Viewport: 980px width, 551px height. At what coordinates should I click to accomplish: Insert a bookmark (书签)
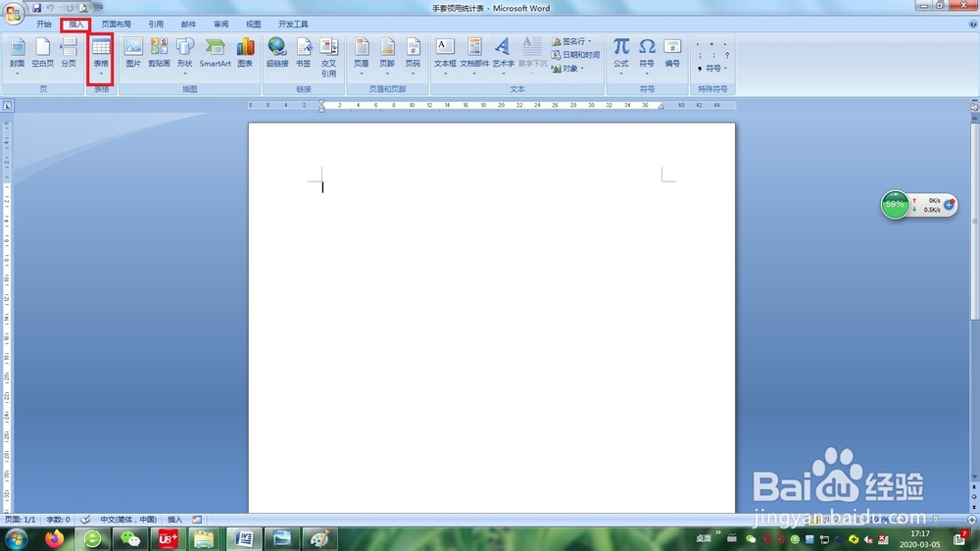pyautogui.click(x=303, y=53)
